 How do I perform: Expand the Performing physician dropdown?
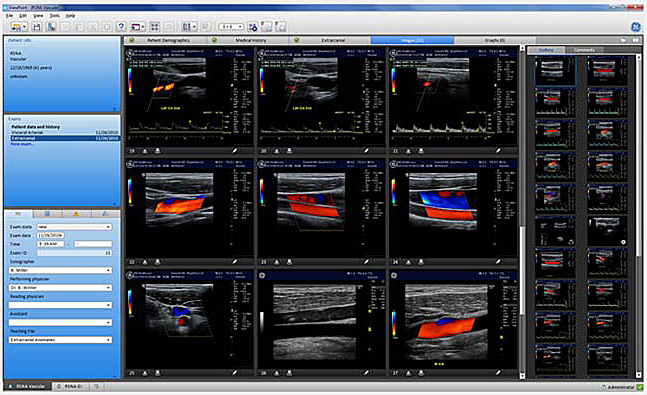(x=60, y=288)
